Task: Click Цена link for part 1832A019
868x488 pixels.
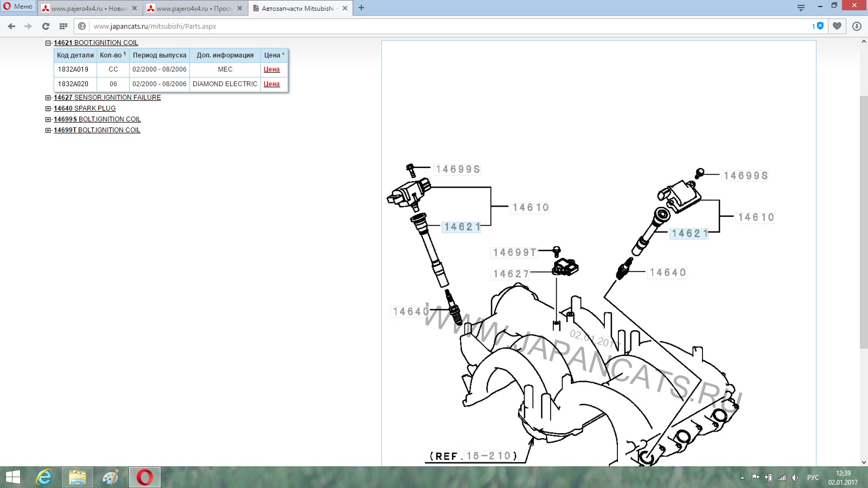Action: (x=271, y=69)
